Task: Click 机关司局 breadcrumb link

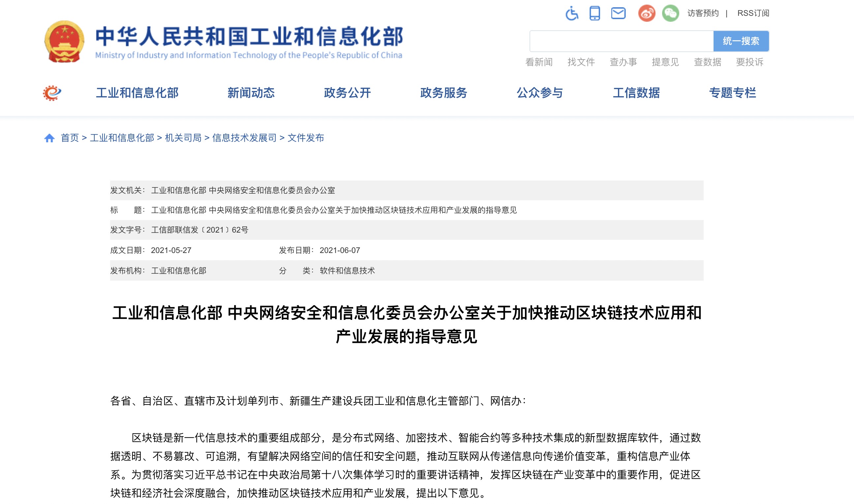Action: (x=183, y=138)
